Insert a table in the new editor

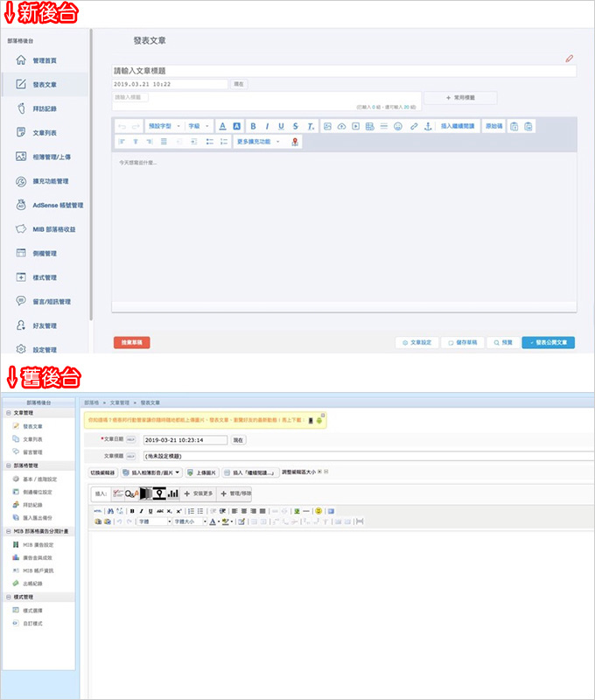[x=369, y=126]
